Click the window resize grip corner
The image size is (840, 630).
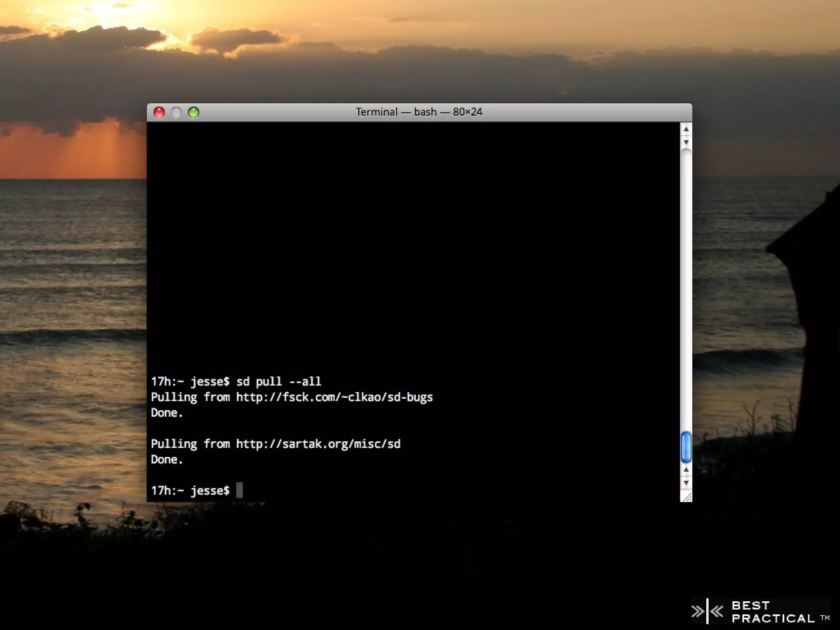(x=687, y=497)
